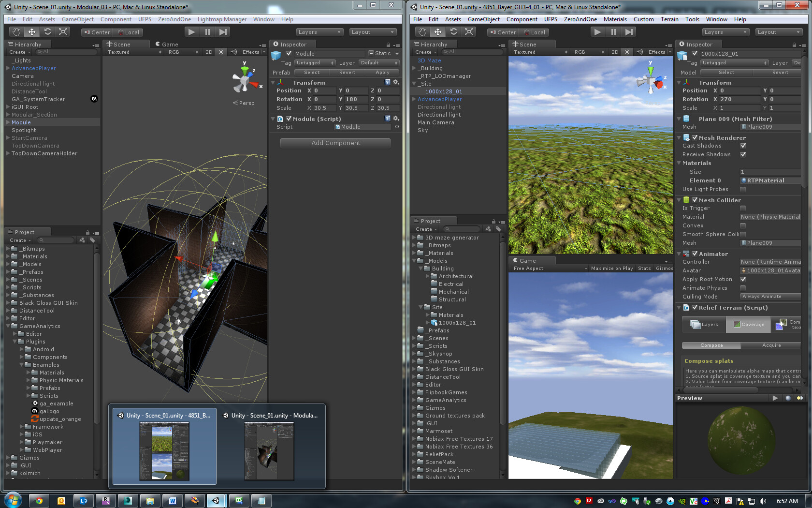The height and width of the screenshot is (508, 812).
Task: Enable the Static checkbox for the Module object
Action: pyautogui.click(x=370, y=53)
